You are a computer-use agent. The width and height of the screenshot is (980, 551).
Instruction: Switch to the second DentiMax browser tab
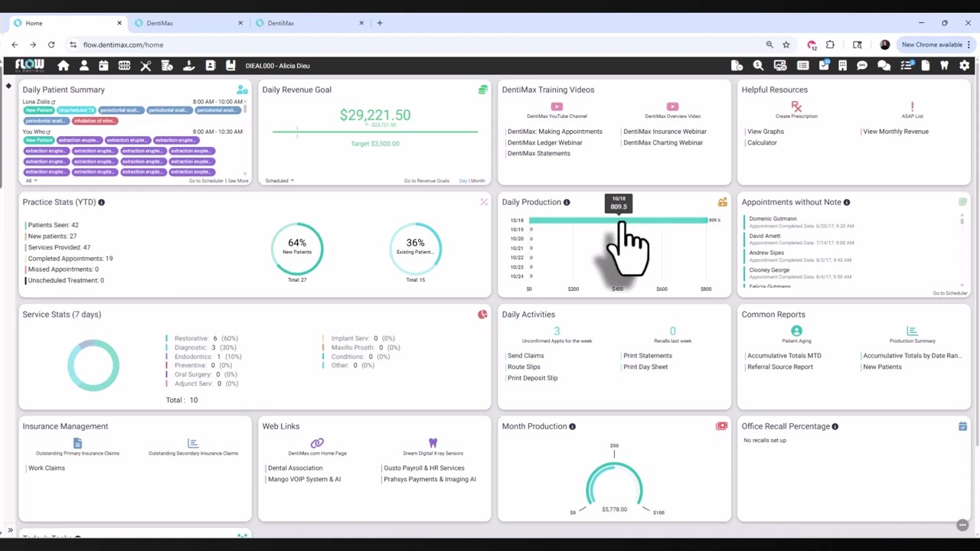tap(188, 23)
